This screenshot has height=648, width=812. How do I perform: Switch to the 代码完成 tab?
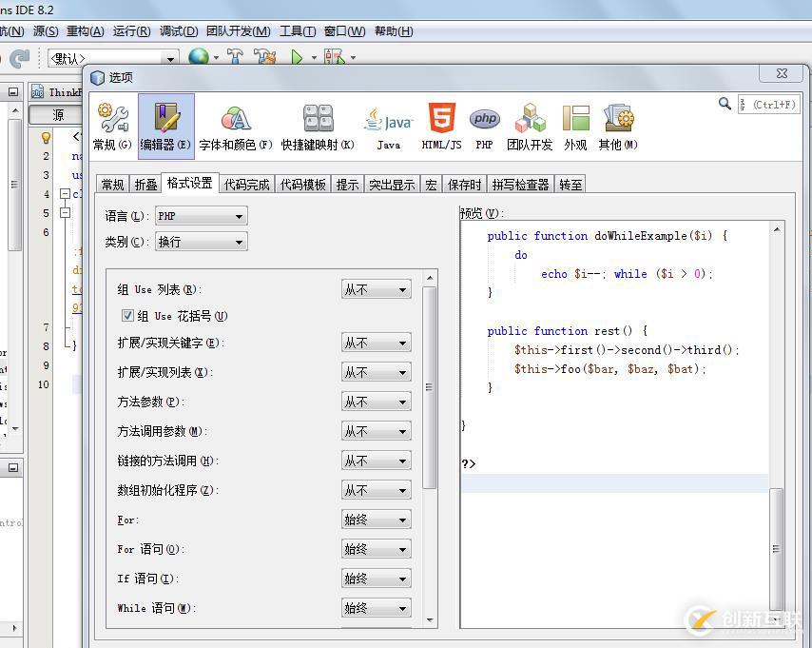(247, 185)
